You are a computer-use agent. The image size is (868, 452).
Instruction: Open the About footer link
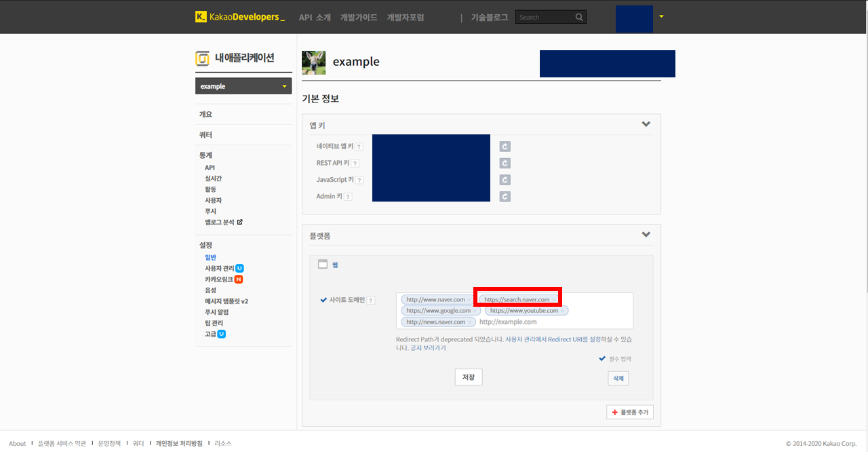pyautogui.click(x=18, y=443)
